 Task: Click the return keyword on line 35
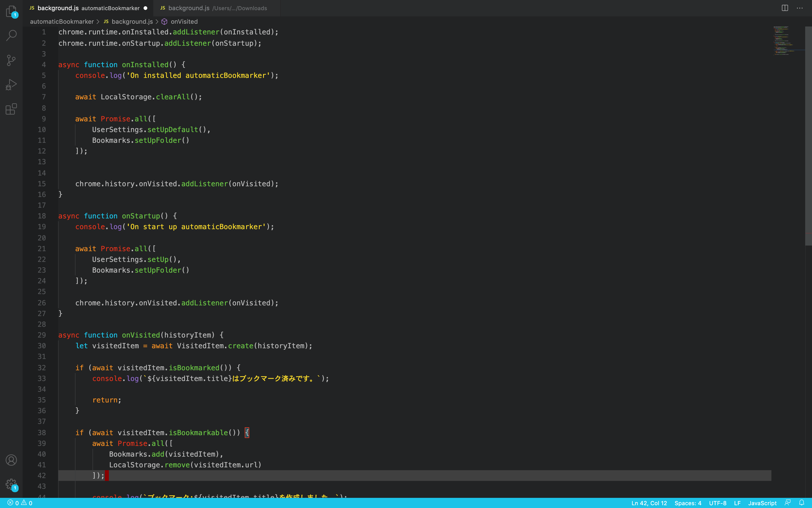(105, 400)
